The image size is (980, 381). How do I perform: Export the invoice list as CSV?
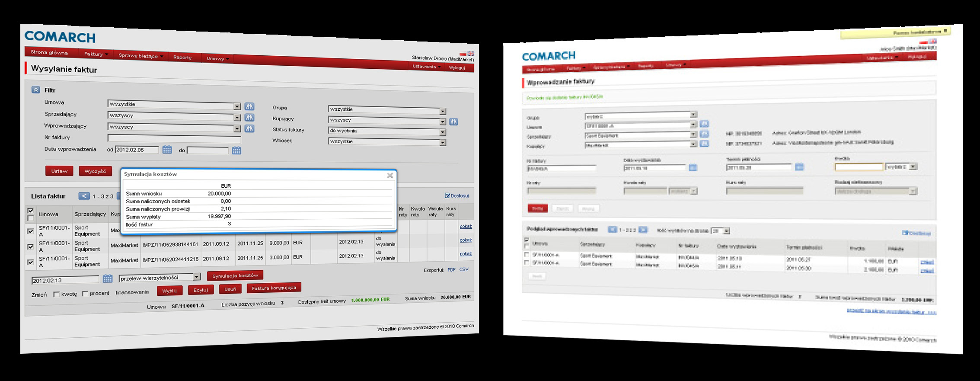[464, 269]
